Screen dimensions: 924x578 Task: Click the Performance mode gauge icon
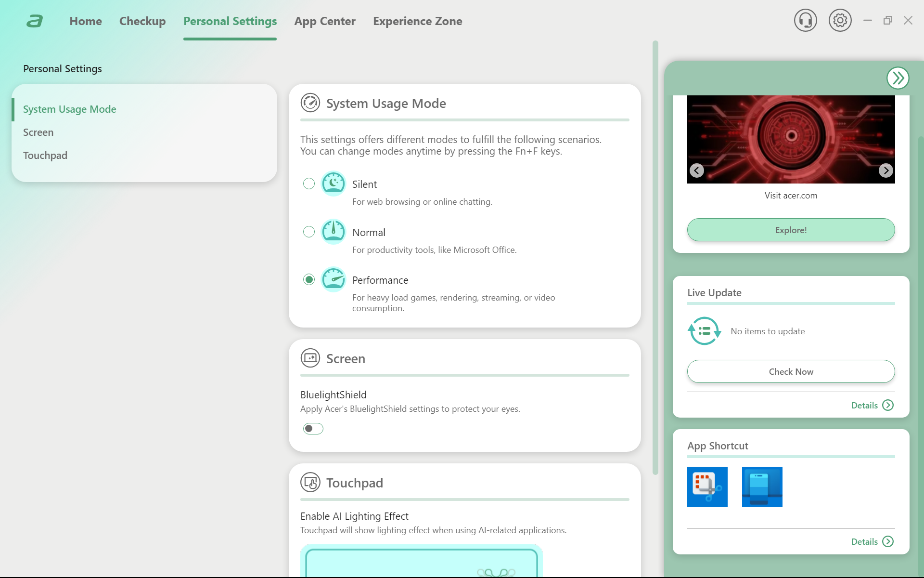click(333, 279)
